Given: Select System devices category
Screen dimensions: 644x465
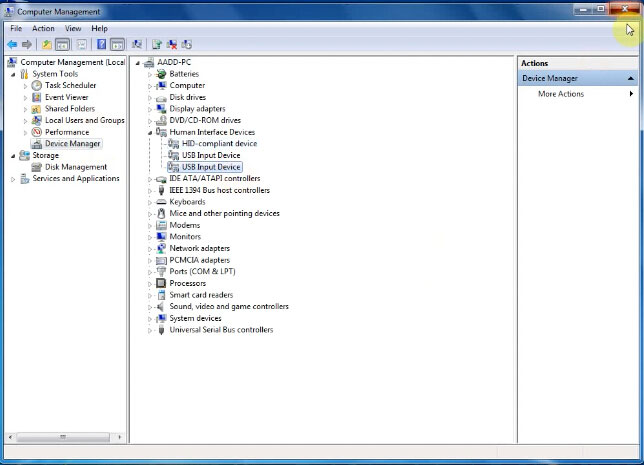Looking at the screenshot, I should click(196, 318).
